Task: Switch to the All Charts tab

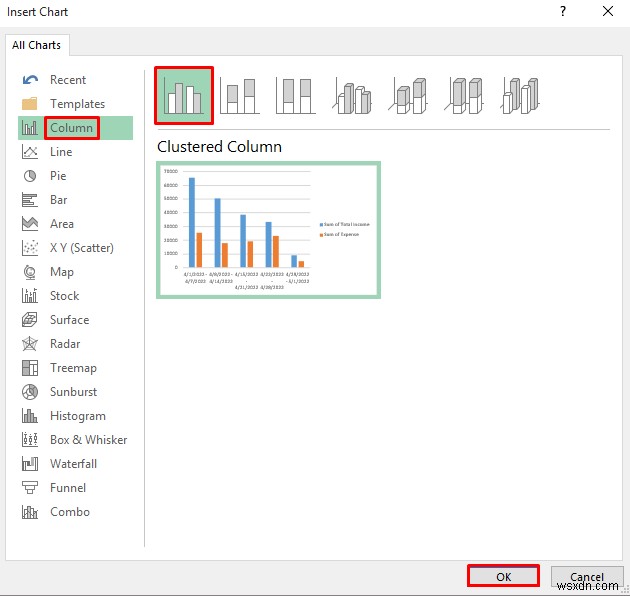Action: point(37,45)
